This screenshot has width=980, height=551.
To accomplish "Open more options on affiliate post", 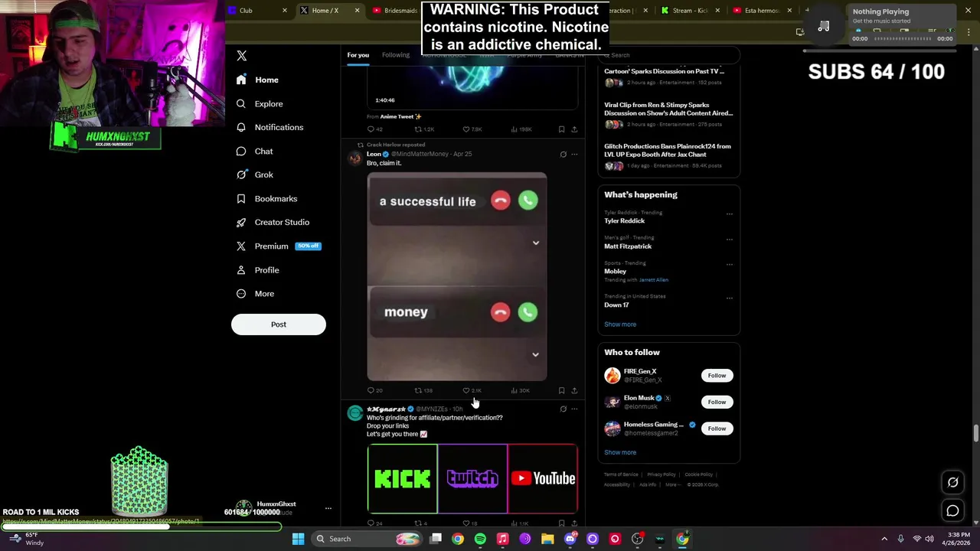I will tap(574, 409).
